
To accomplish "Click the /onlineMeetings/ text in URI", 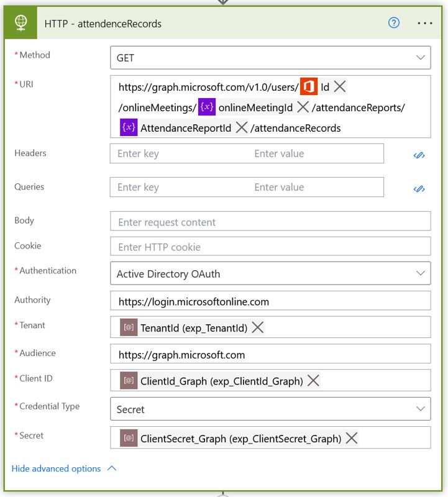I will point(158,107).
